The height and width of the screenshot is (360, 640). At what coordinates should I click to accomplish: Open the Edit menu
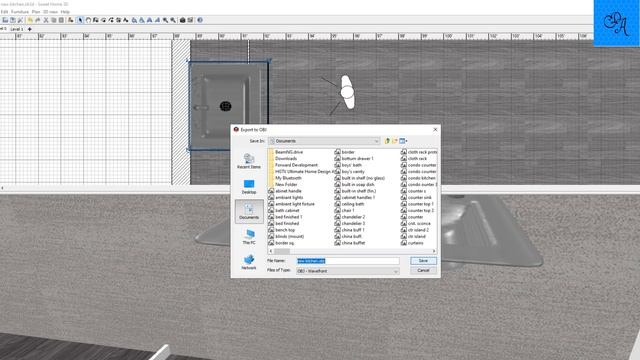coord(4,12)
